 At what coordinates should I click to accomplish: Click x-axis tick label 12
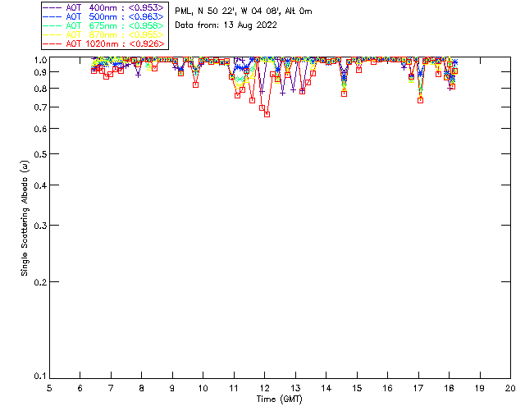pyautogui.click(x=264, y=388)
